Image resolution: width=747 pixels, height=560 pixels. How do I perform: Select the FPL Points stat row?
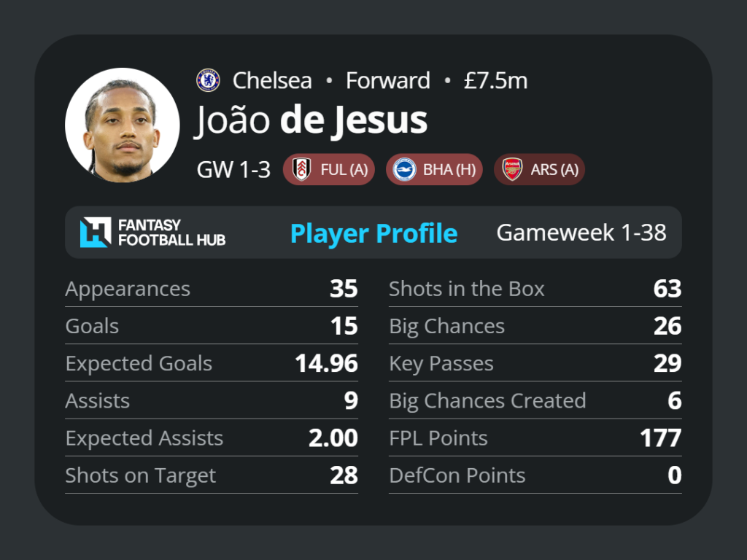(x=535, y=438)
